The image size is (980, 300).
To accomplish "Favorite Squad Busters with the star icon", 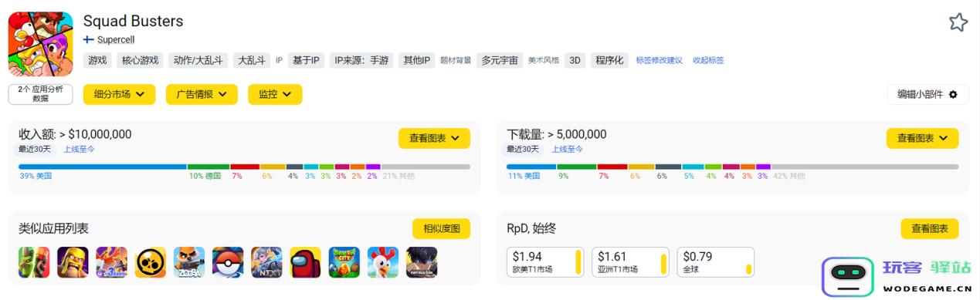I will coord(958,22).
